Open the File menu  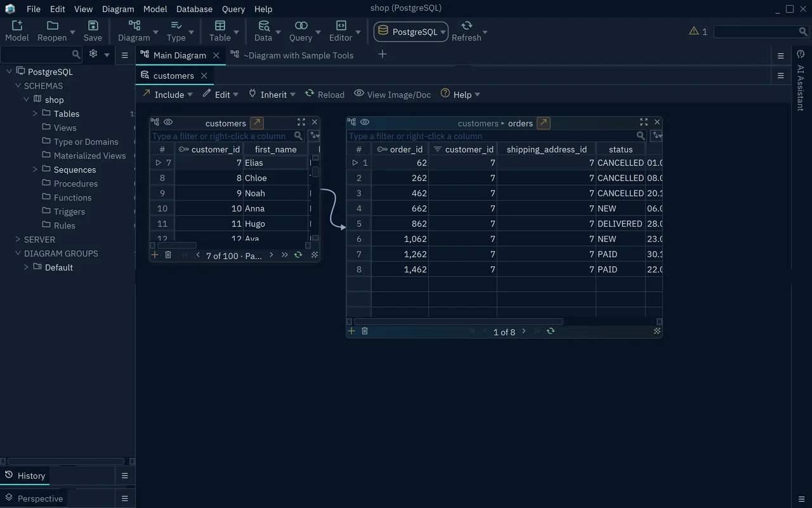pyautogui.click(x=34, y=9)
